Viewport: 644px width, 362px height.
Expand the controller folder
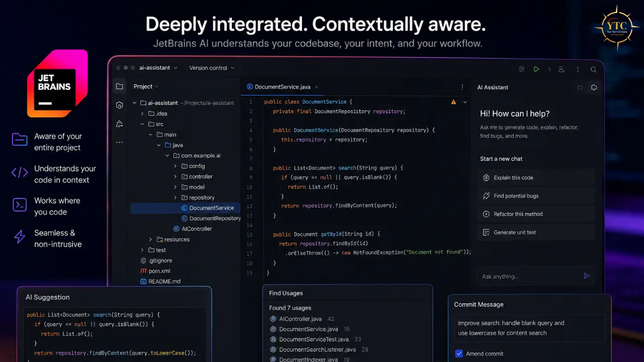tap(175, 176)
